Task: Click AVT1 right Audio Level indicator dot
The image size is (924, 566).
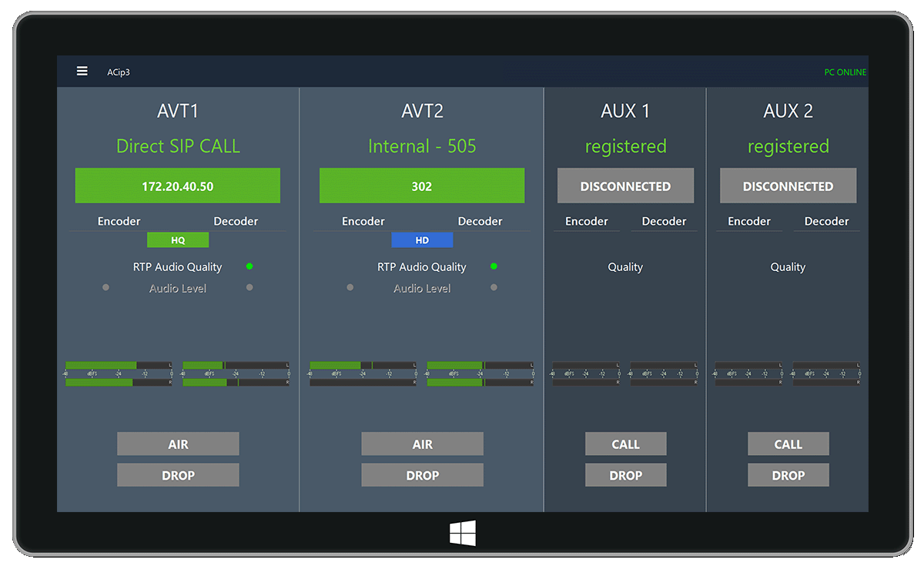Action: click(249, 288)
